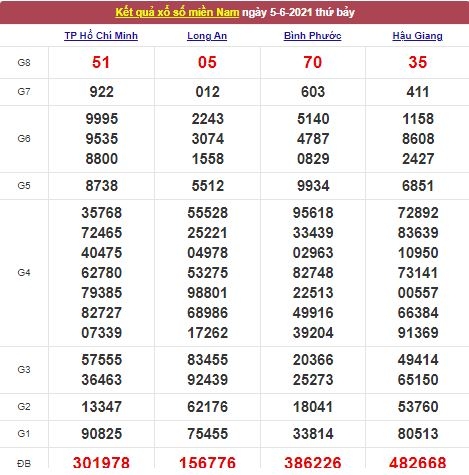Select G4 number 07339
This screenshot has height=475, width=469.
coord(102,333)
